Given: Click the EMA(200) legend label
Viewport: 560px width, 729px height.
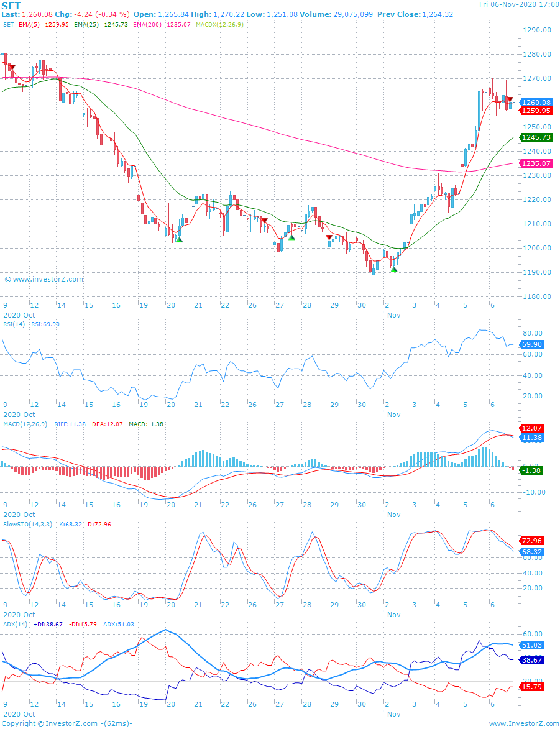Looking at the screenshot, I should 146,25.
